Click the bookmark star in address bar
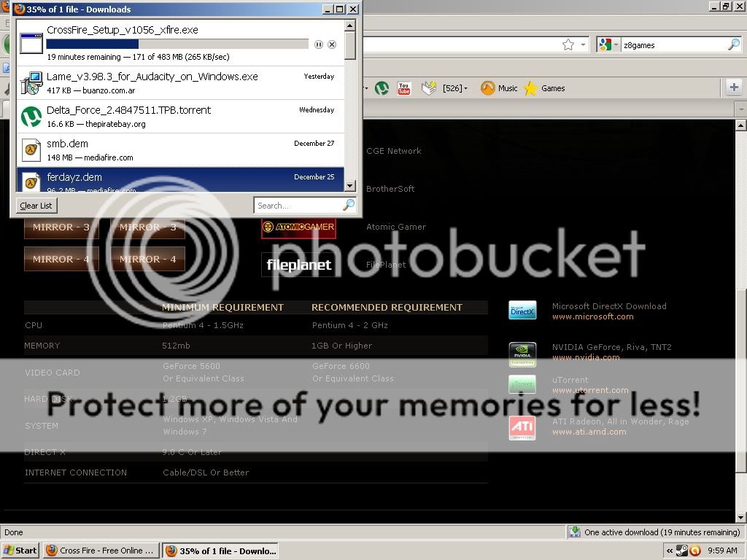Viewport: 747px width, 560px height. click(x=568, y=45)
